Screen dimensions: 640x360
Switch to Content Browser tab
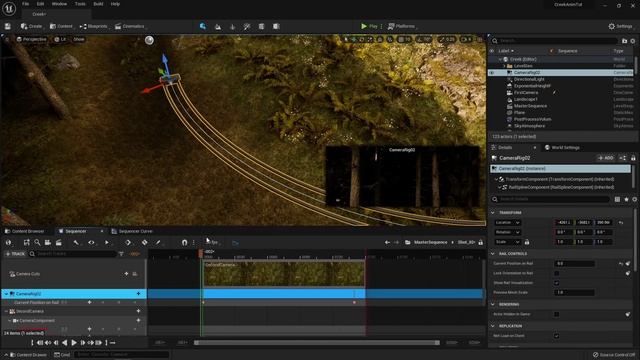(24, 231)
